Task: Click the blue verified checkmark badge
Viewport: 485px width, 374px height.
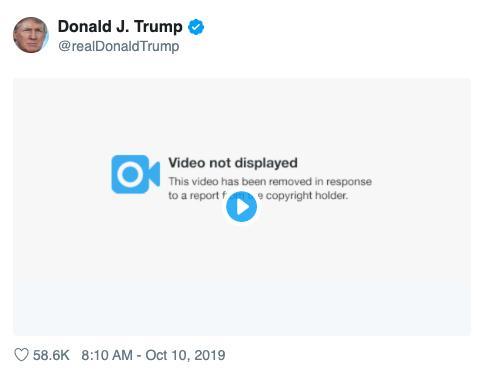Action: [x=196, y=27]
